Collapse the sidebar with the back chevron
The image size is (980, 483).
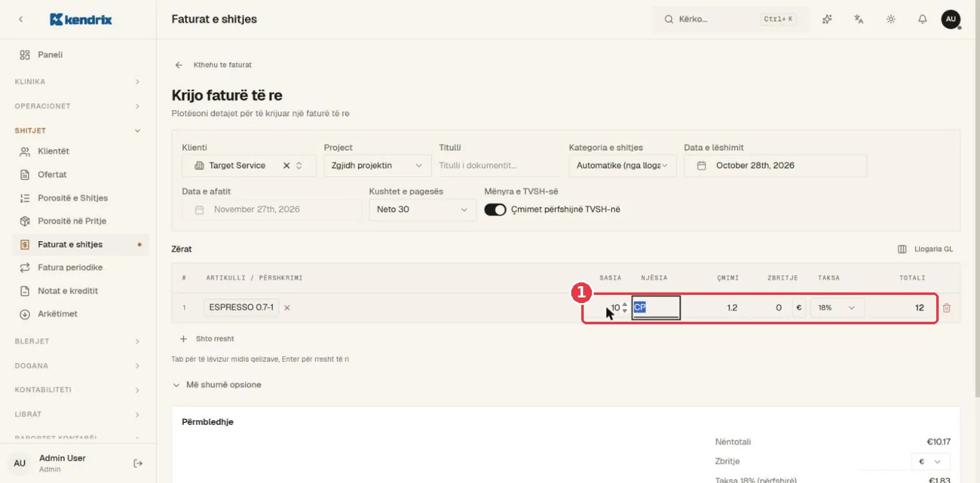[21, 19]
